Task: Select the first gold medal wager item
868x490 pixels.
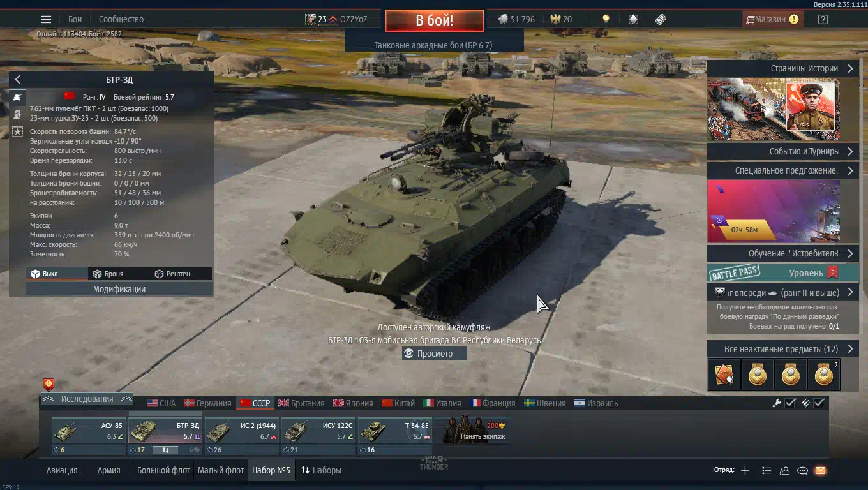Action: pos(758,375)
